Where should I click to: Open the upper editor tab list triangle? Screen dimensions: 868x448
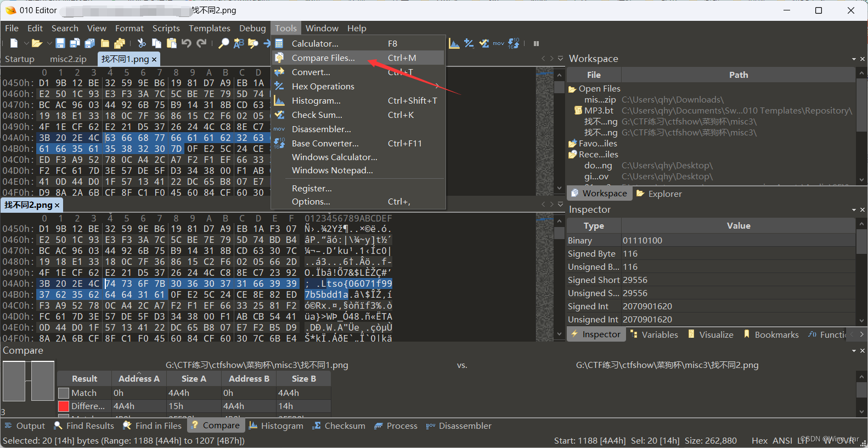[x=560, y=58]
